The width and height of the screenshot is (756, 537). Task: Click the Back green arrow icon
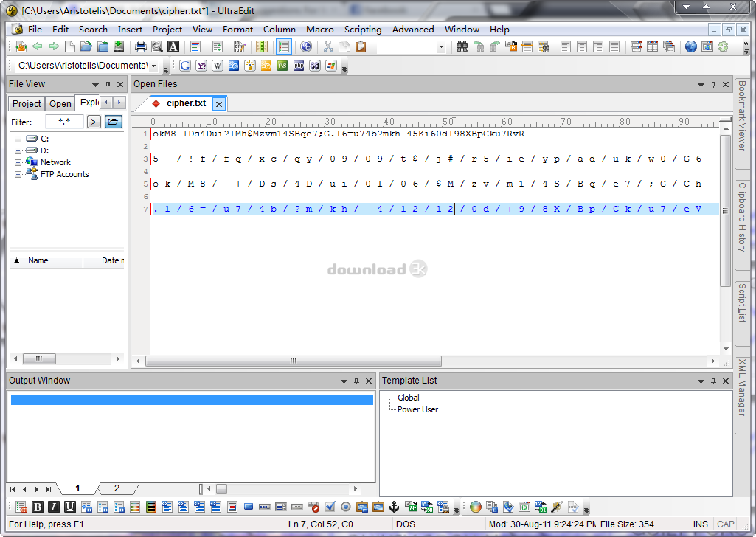[37, 46]
